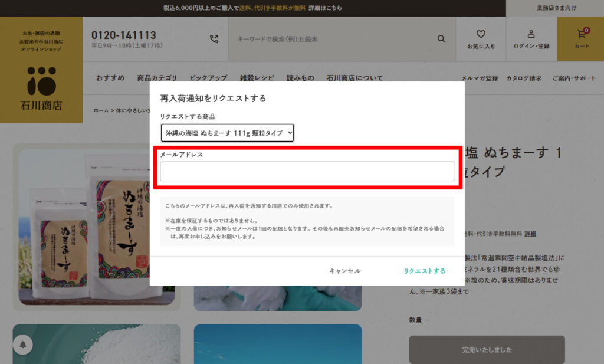Open the 雑穀レシピ menu

tap(257, 78)
